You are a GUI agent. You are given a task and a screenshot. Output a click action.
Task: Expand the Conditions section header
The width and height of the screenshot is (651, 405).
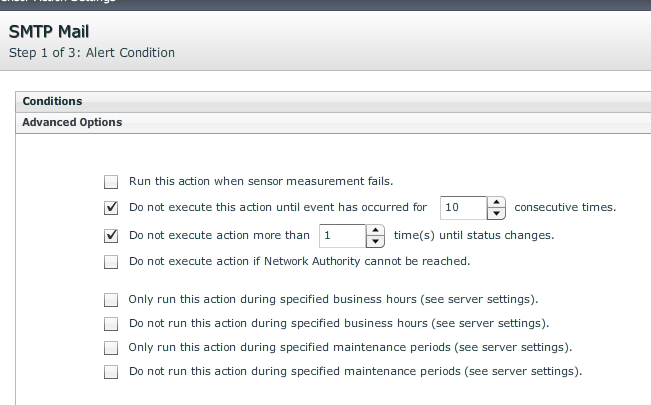pos(52,101)
